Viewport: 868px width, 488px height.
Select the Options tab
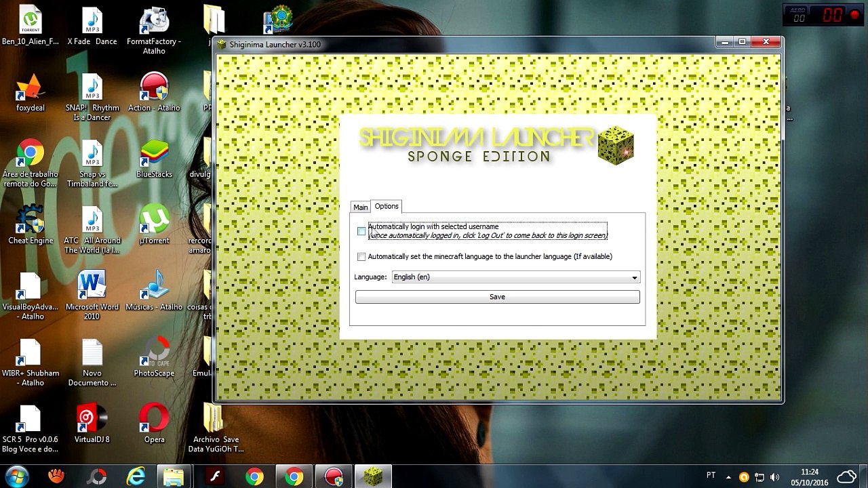coord(387,206)
